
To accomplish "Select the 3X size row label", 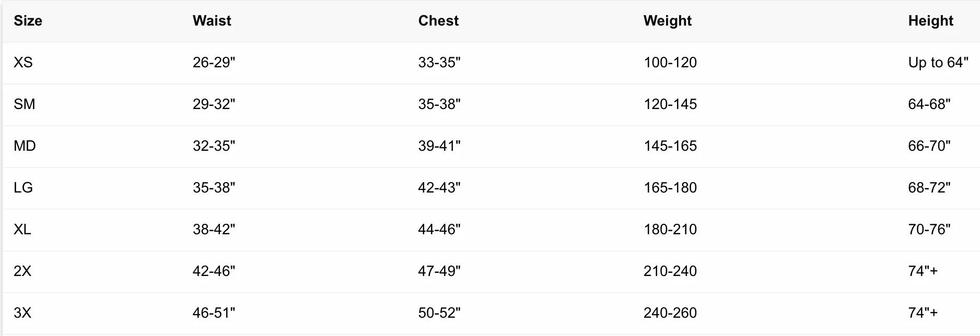I will tap(22, 313).
